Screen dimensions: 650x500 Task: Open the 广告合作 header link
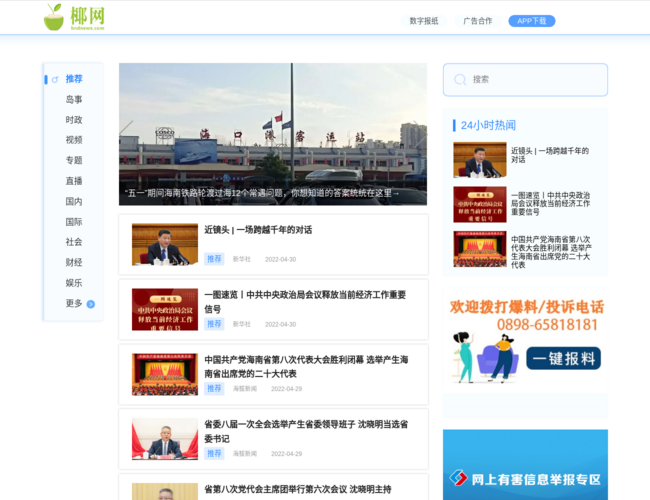pyautogui.click(x=478, y=21)
